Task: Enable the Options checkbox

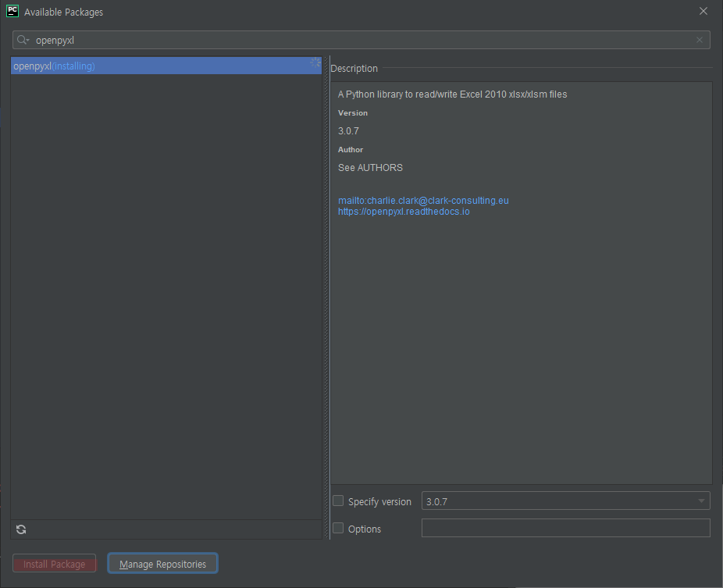Action: coord(338,528)
